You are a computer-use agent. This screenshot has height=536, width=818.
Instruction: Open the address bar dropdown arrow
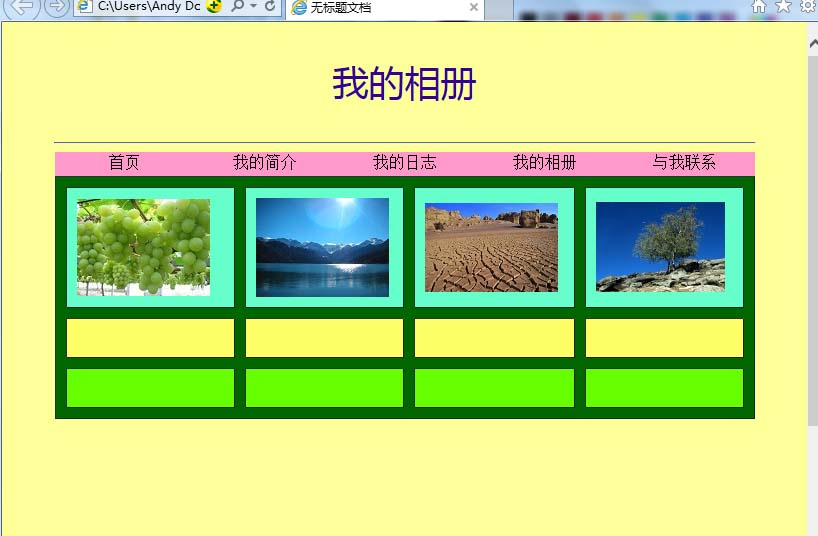[x=254, y=6]
